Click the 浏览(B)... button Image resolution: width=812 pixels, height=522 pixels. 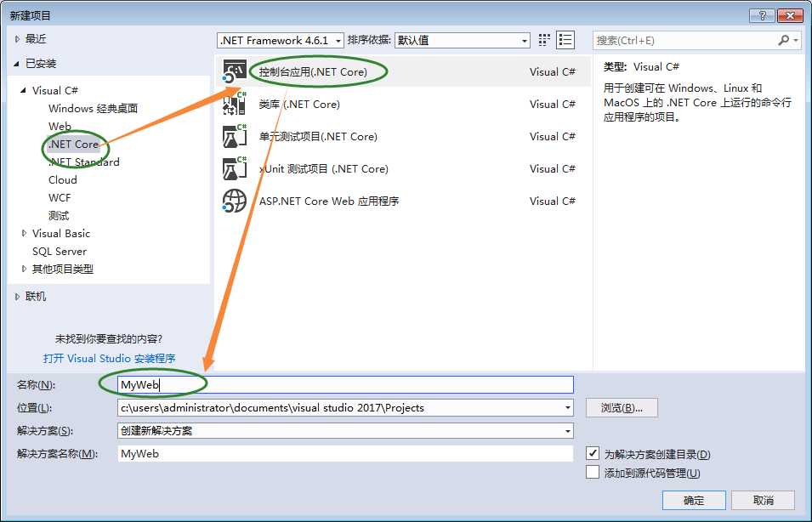coord(622,407)
